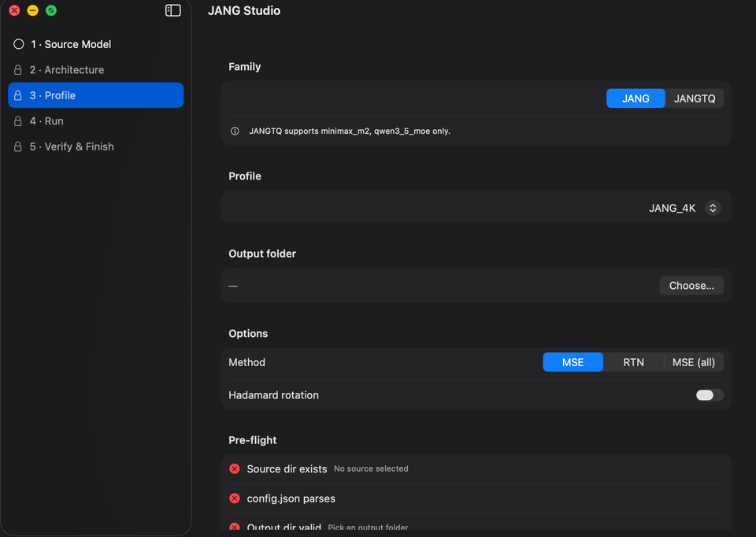Click the lock icon next to Run
756x537 pixels.
[18, 121]
